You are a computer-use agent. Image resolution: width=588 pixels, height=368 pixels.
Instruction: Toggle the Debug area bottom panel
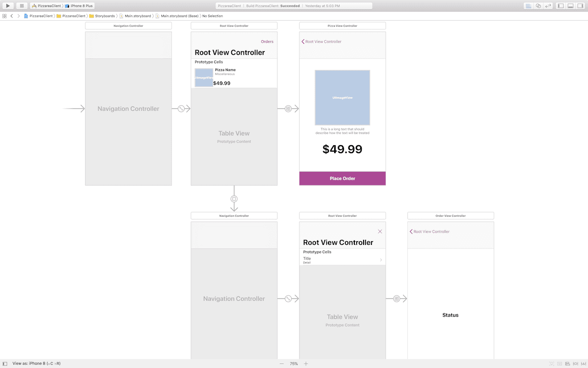570,6
